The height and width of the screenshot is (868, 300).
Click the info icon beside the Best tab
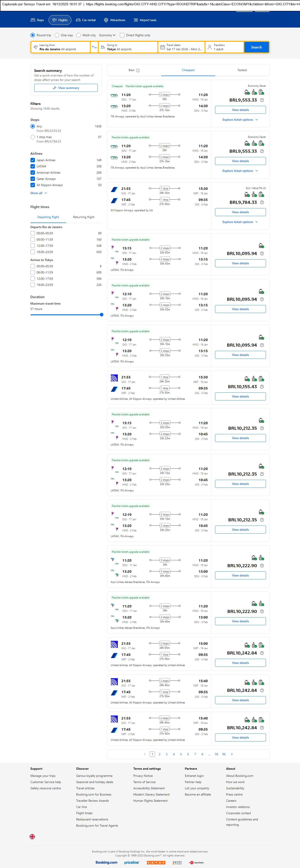(138, 70)
